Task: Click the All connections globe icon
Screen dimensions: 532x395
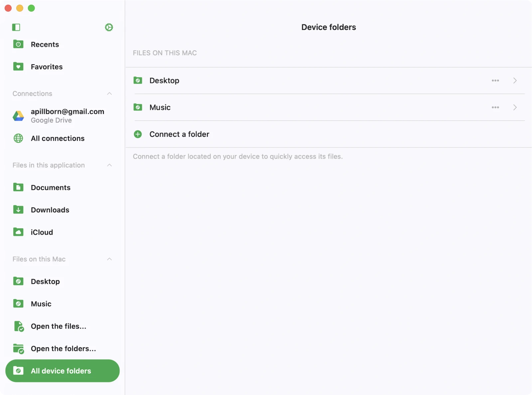Action: 18,138
